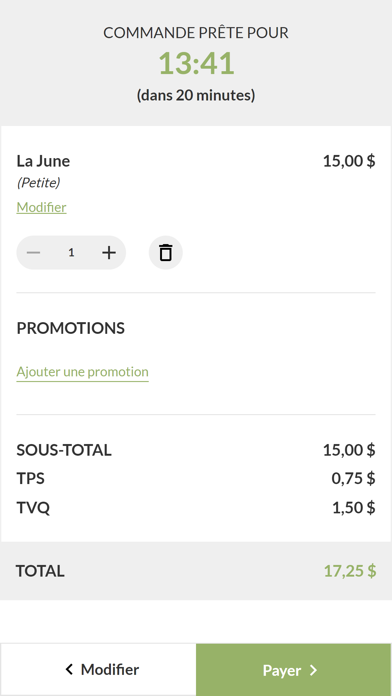Decrease La June quantity with minus
Viewport: 392px width, 696px height.
pos(33,253)
